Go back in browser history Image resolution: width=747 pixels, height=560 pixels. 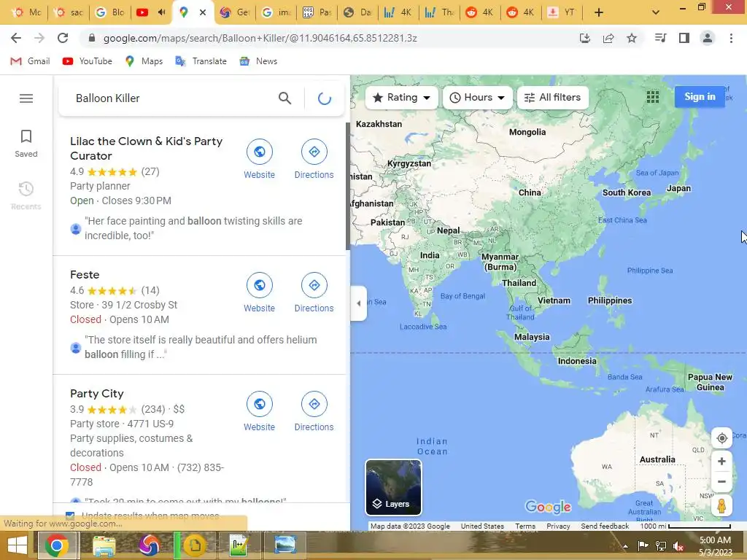16,38
